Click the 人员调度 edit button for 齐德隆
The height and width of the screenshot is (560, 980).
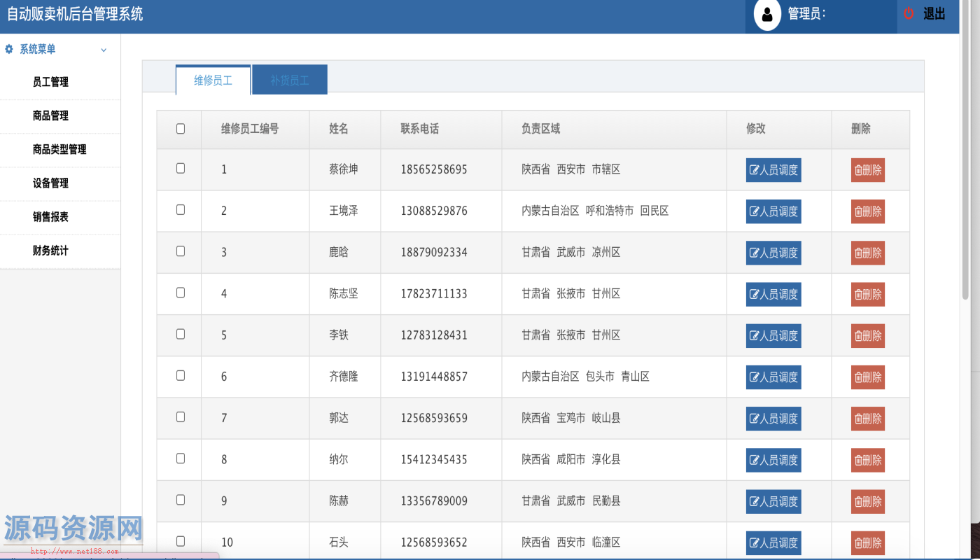point(773,377)
